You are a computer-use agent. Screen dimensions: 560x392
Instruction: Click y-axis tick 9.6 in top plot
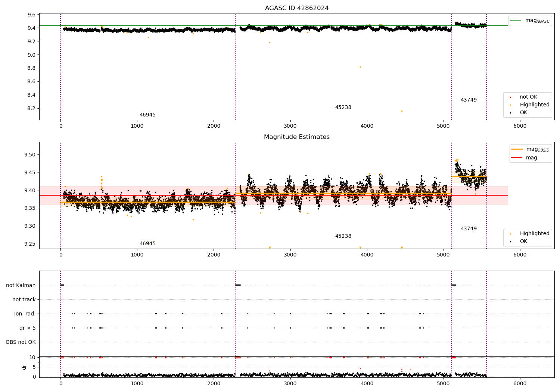(x=32, y=15)
